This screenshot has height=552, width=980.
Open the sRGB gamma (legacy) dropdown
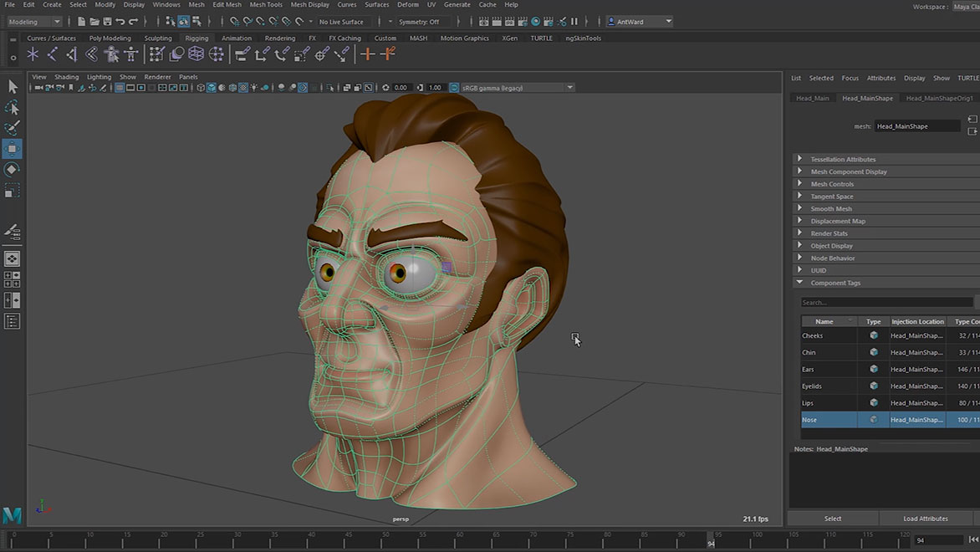coord(569,87)
